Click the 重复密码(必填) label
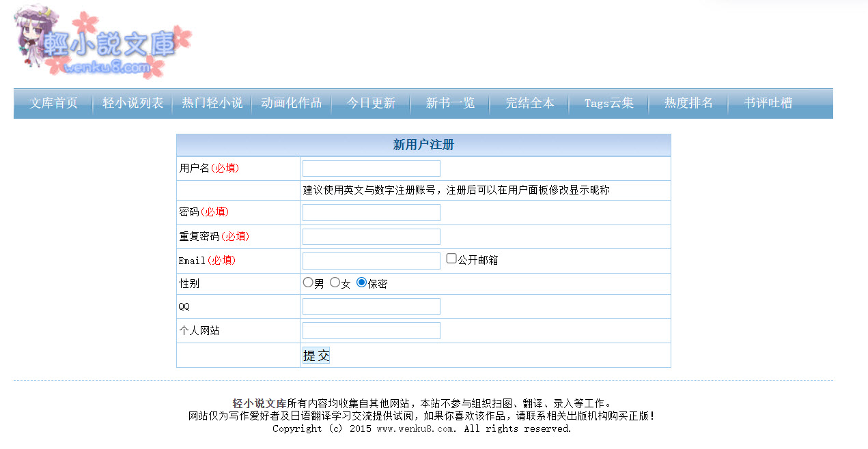The image size is (868, 449). [214, 237]
